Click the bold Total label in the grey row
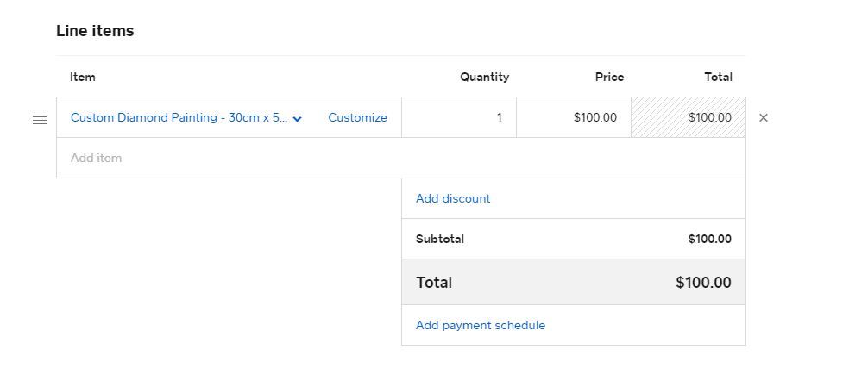 (434, 283)
